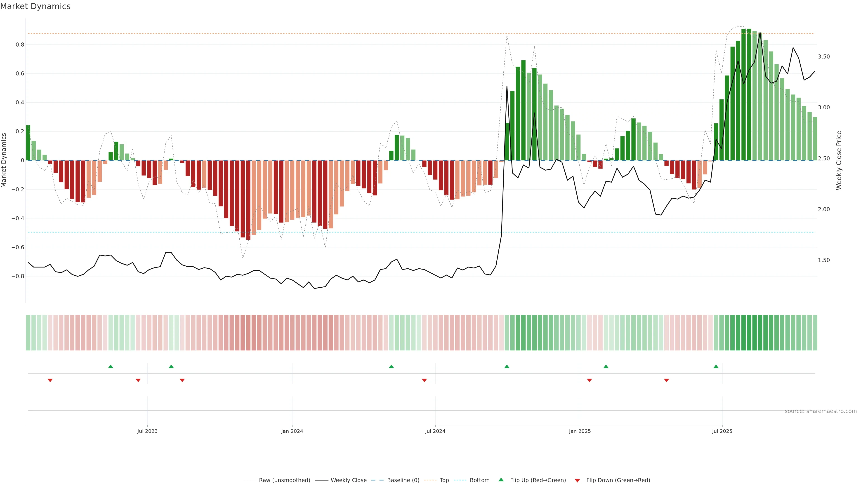Click the green Flip Up legend triangle icon
The image size is (868, 488).
pyautogui.click(x=501, y=480)
